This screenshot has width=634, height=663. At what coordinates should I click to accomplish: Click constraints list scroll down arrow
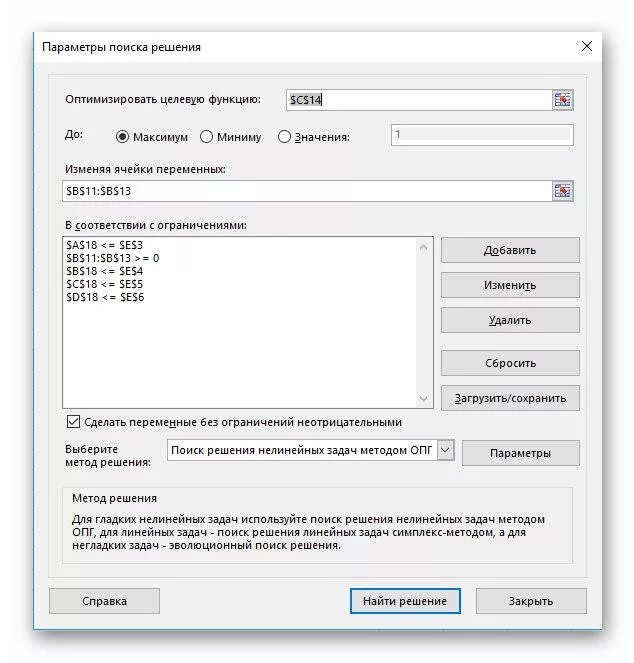[423, 398]
